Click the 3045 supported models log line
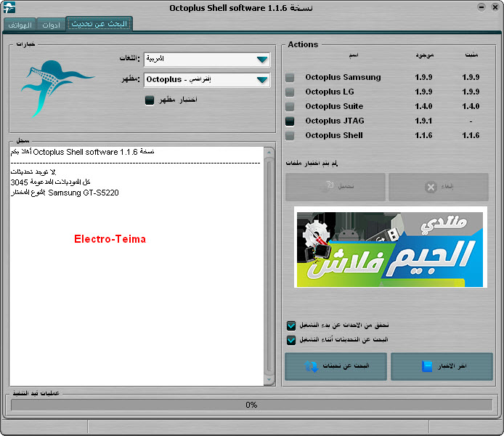The height and width of the screenshot is (436, 504). pyautogui.click(x=50, y=182)
